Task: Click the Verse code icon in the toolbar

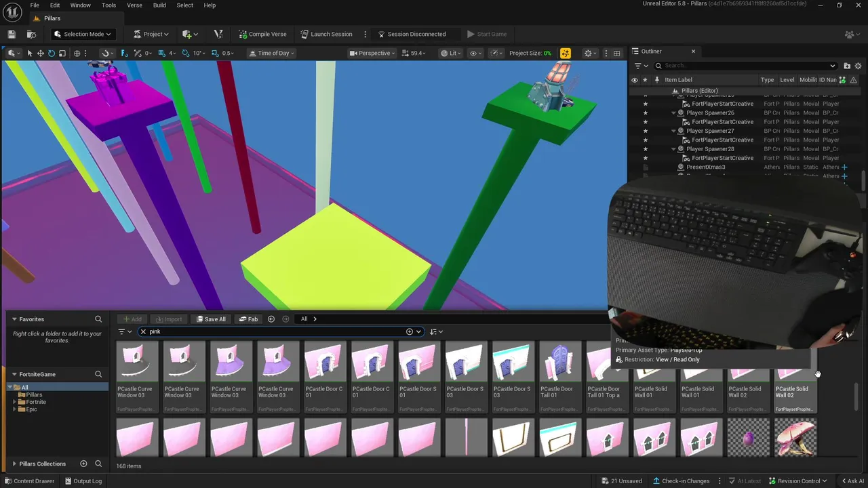Action: coord(218,34)
